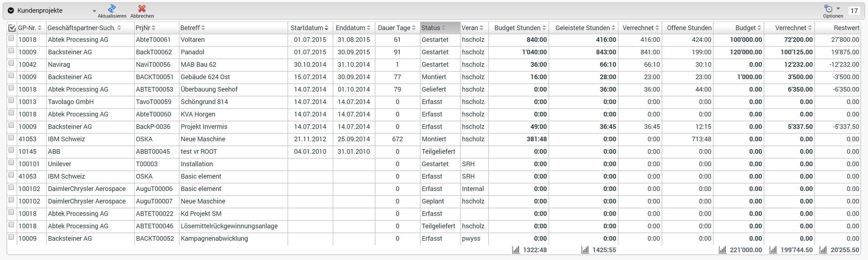Viewport: 868px width, 260px height.
Task: Open the Kundenprojekte dropdown arrow
Action: click(x=94, y=11)
